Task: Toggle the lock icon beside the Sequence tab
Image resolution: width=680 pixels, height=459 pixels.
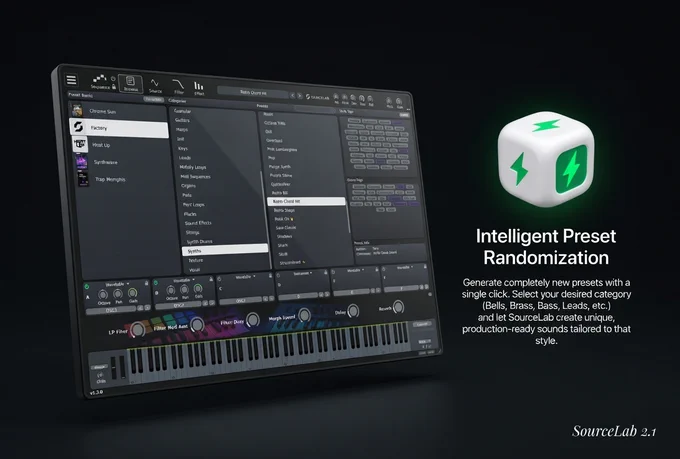Action: click(114, 86)
